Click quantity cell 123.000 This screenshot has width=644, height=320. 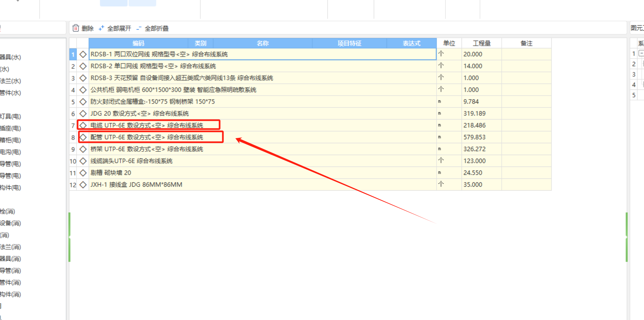pos(482,161)
